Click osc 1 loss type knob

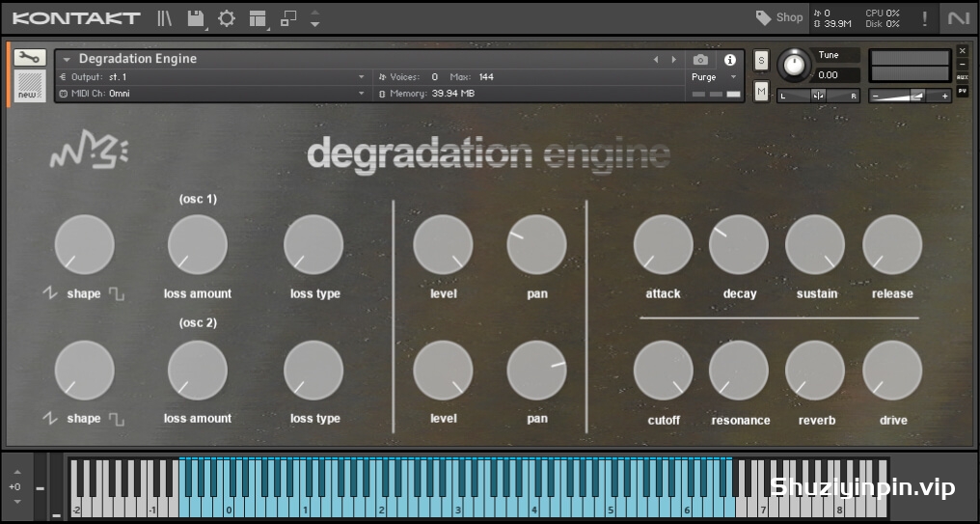[313, 244]
